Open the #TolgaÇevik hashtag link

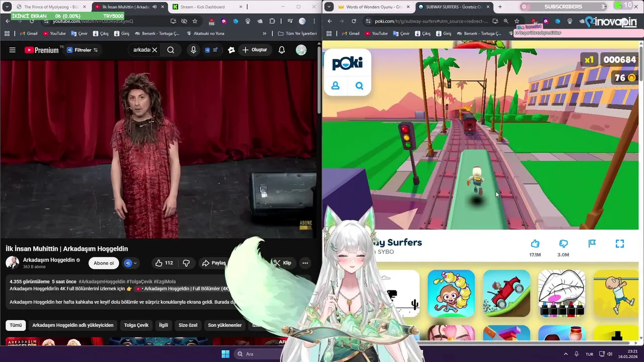[x=139, y=282]
